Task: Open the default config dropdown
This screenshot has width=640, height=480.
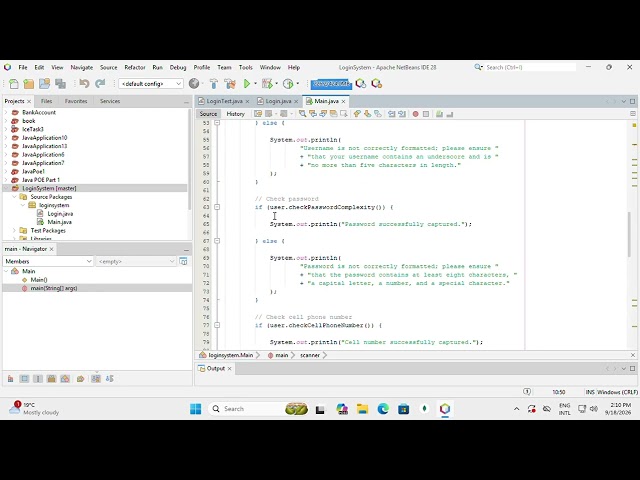Action: (x=151, y=84)
